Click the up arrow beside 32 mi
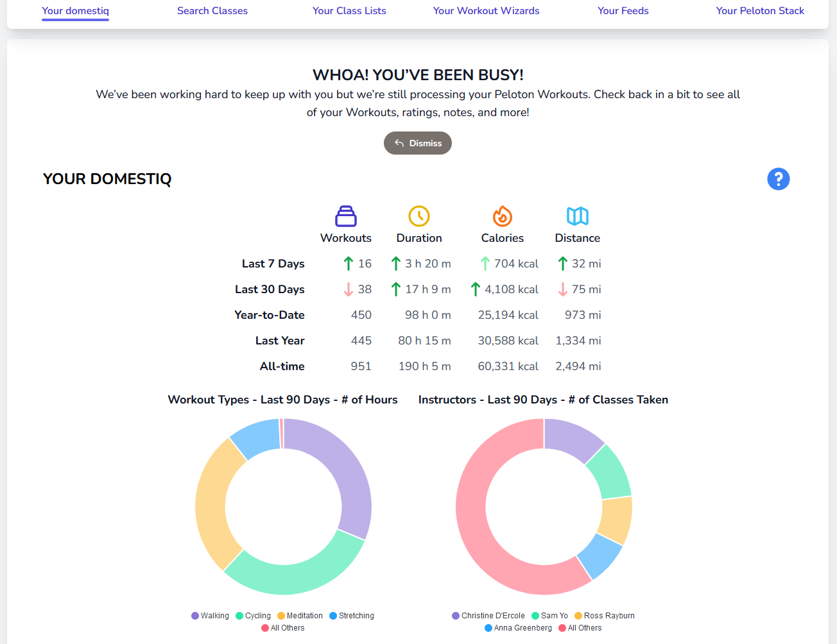837x644 pixels. pyautogui.click(x=563, y=264)
